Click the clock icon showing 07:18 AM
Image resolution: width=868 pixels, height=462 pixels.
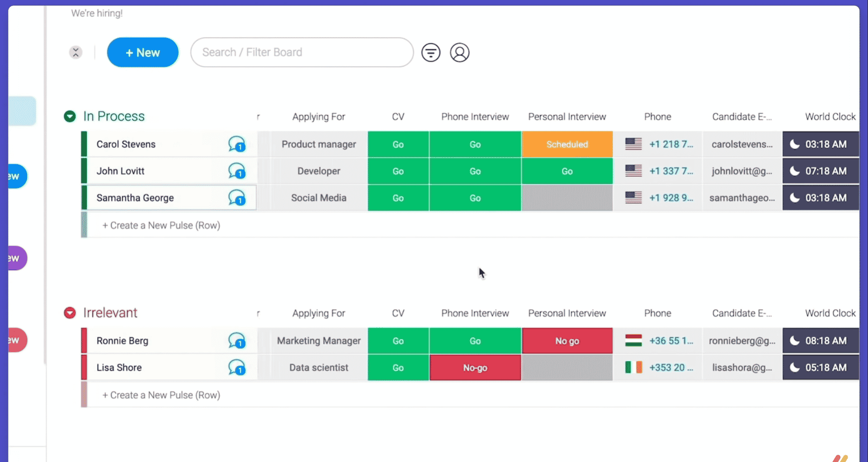tap(820, 171)
